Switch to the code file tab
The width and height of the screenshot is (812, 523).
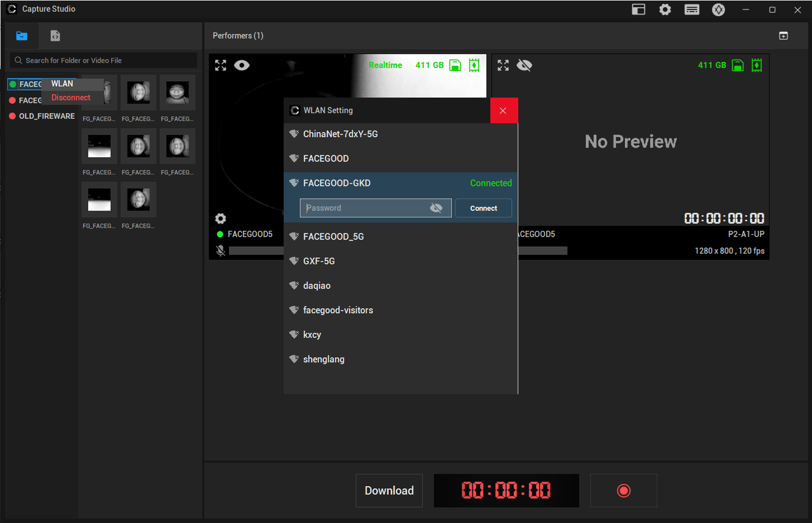click(55, 36)
